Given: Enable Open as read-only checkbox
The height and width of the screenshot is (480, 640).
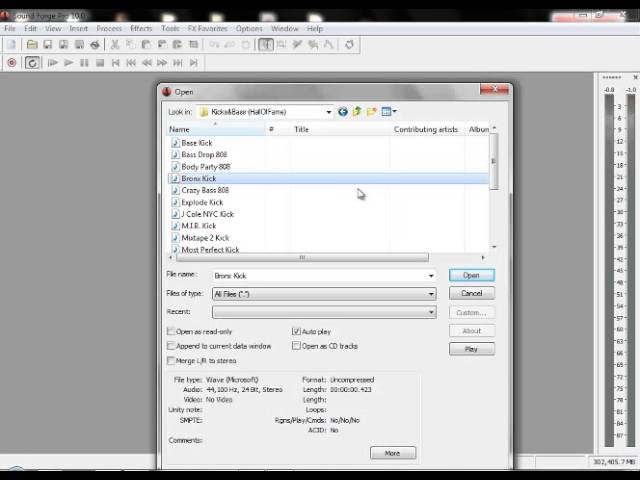Looking at the screenshot, I should tap(171, 331).
